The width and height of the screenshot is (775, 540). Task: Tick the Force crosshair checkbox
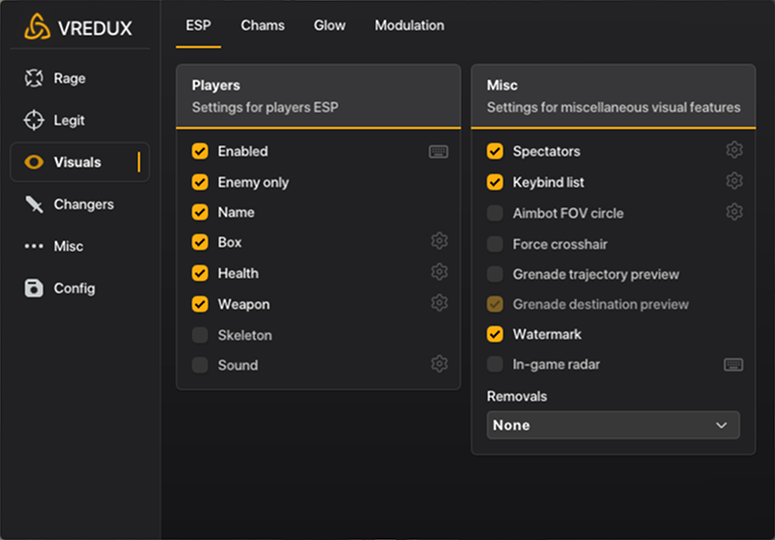click(495, 244)
